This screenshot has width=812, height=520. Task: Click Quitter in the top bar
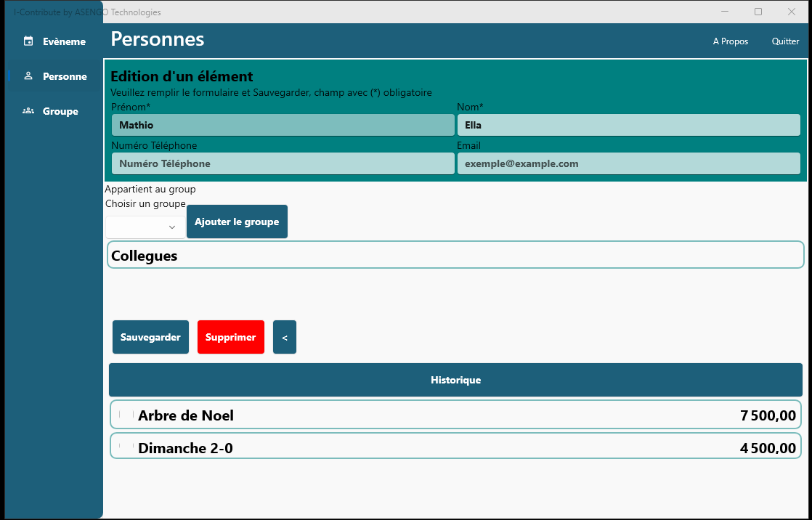[785, 41]
